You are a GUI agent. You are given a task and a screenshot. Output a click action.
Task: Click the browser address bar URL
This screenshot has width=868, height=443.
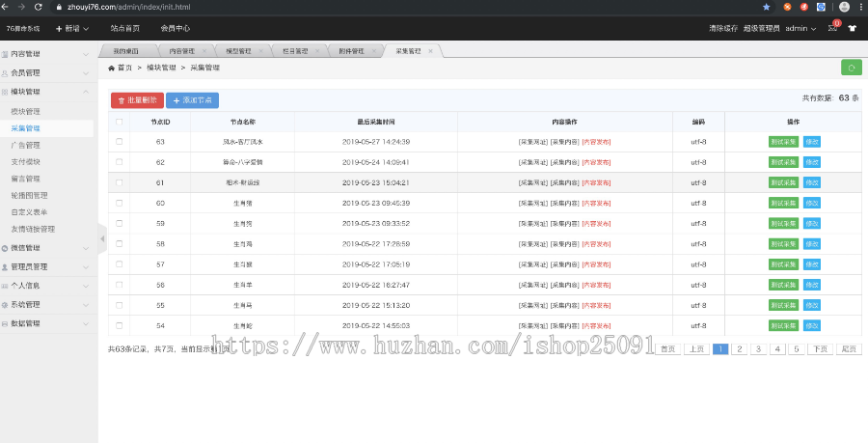pos(128,7)
